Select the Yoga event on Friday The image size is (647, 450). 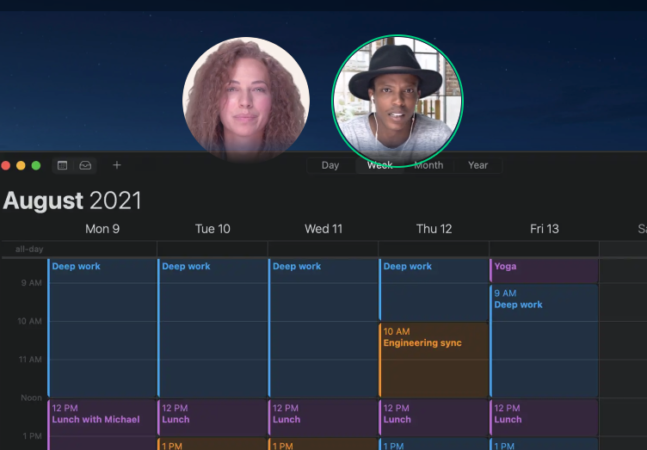[544, 271]
